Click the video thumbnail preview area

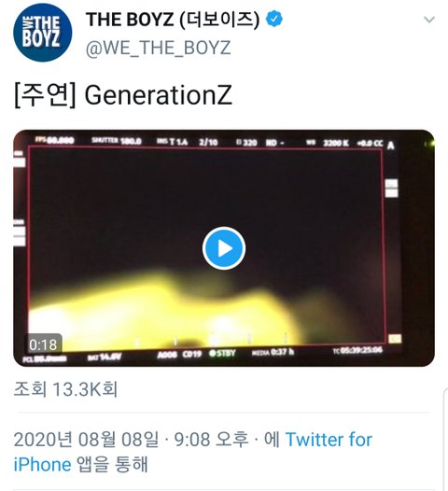224,248
